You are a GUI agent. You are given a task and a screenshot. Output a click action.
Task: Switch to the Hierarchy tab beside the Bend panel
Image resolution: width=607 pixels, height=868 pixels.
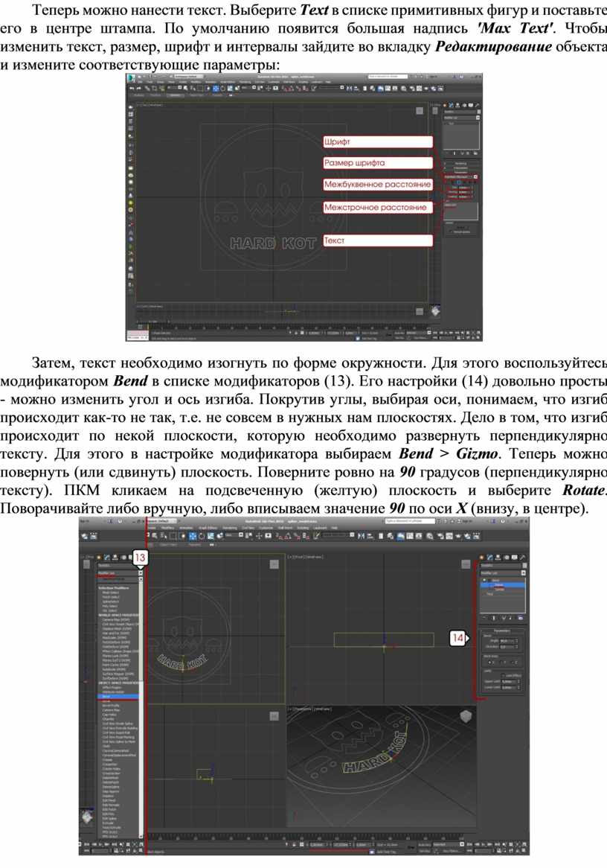coord(498,558)
